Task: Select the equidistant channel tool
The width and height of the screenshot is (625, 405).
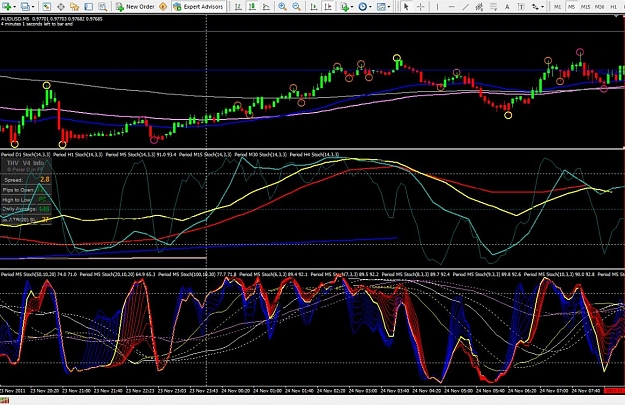Action: click(479, 6)
